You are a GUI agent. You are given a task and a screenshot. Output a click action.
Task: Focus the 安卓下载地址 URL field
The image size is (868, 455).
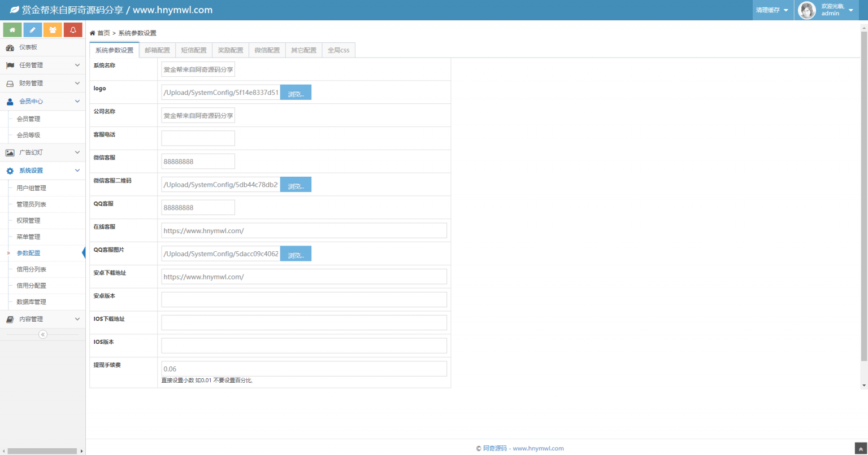tap(304, 277)
